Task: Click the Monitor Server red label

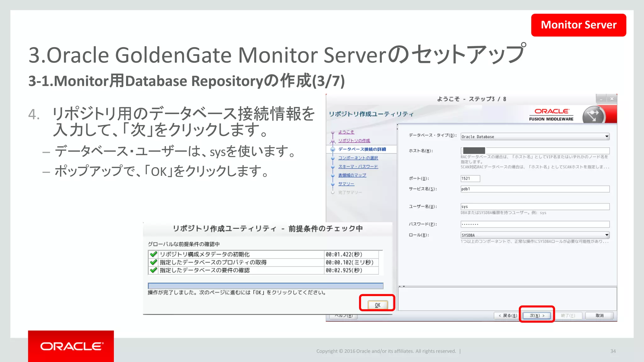Action: (579, 25)
